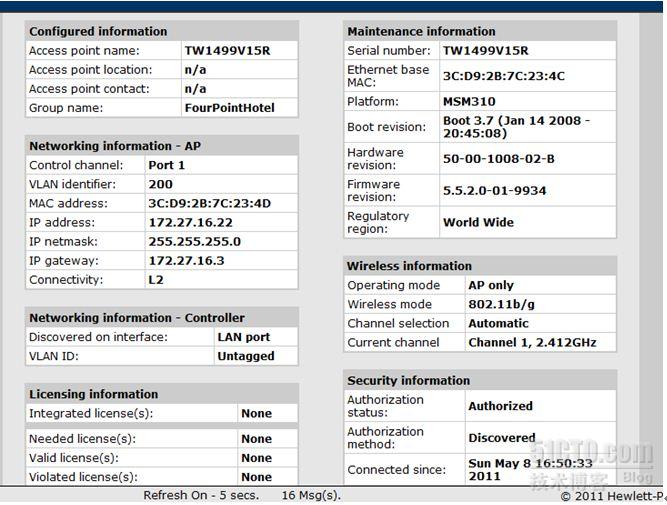Select Platform value MSM310
Viewport: 667px width, 505px height.
pos(469,102)
